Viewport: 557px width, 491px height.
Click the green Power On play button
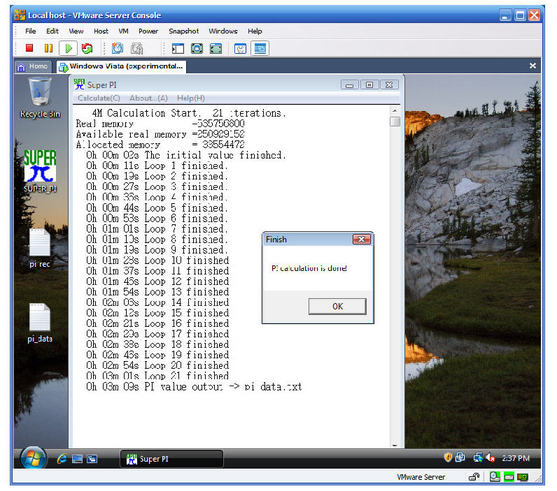[68, 48]
